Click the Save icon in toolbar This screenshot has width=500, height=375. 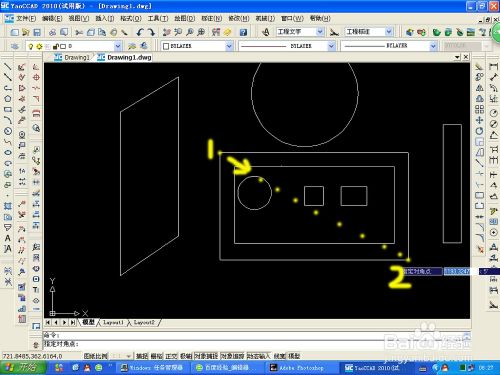pos(37,32)
